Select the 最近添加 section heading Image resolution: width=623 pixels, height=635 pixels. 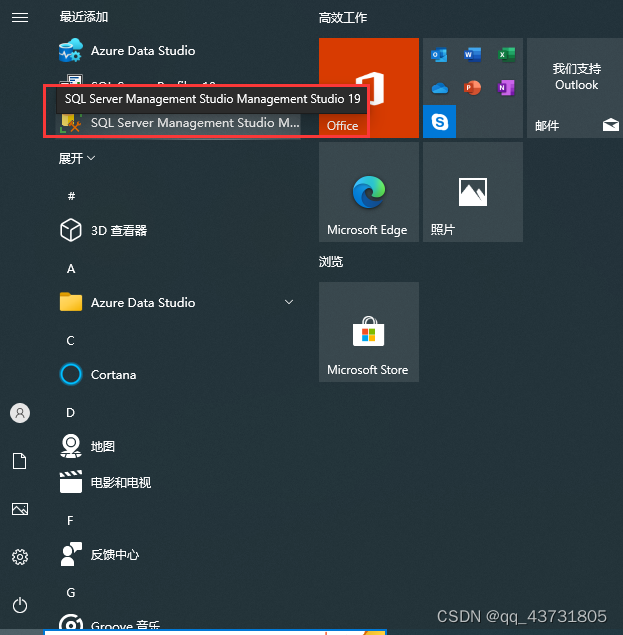click(84, 17)
